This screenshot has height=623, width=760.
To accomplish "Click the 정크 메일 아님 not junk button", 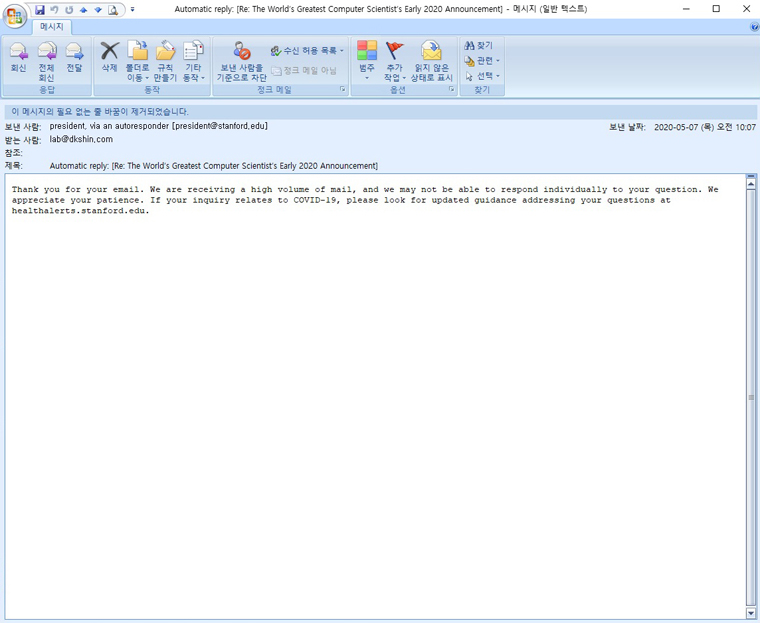I will tap(304, 70).
